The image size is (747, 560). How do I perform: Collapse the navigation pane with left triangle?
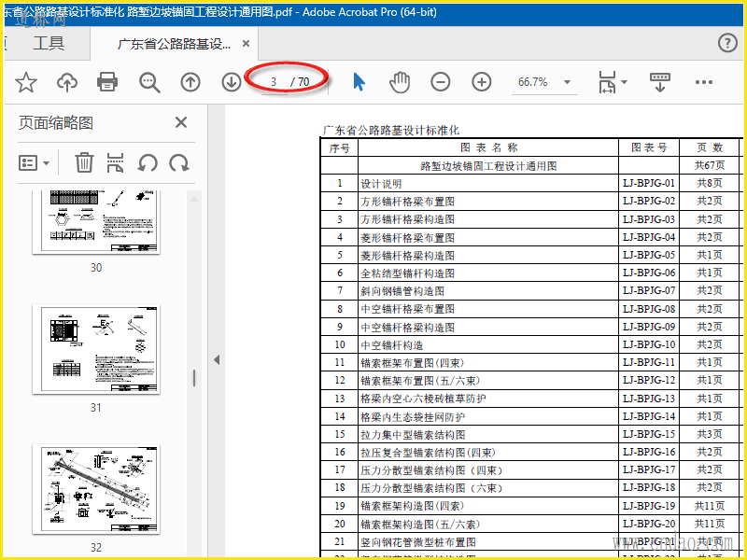coord(217,359)
